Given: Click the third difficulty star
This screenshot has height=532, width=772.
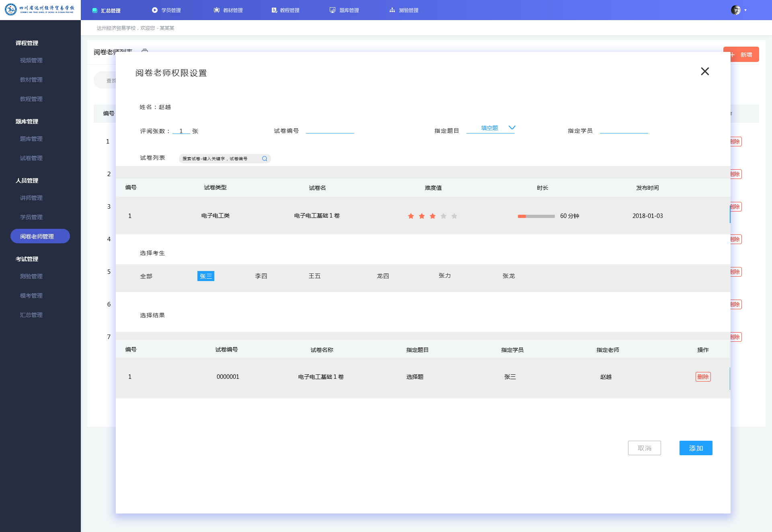Looking at the screenshot, I should click(433, 216).
